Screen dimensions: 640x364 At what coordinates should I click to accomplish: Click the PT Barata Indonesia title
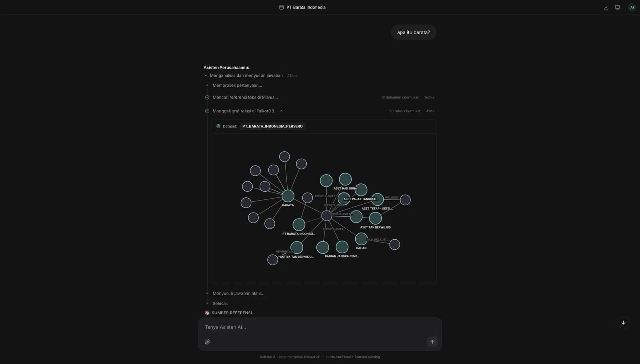(306, 7)
